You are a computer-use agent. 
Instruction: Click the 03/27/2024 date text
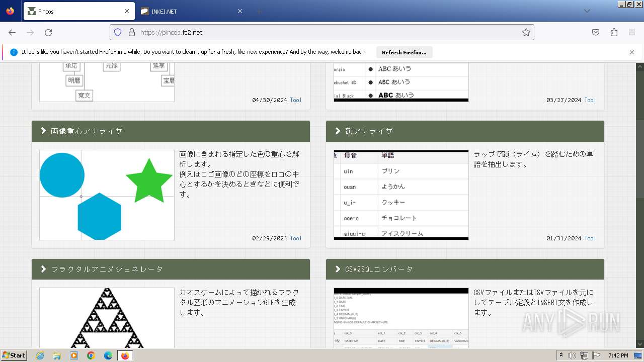tap(564, 100)
